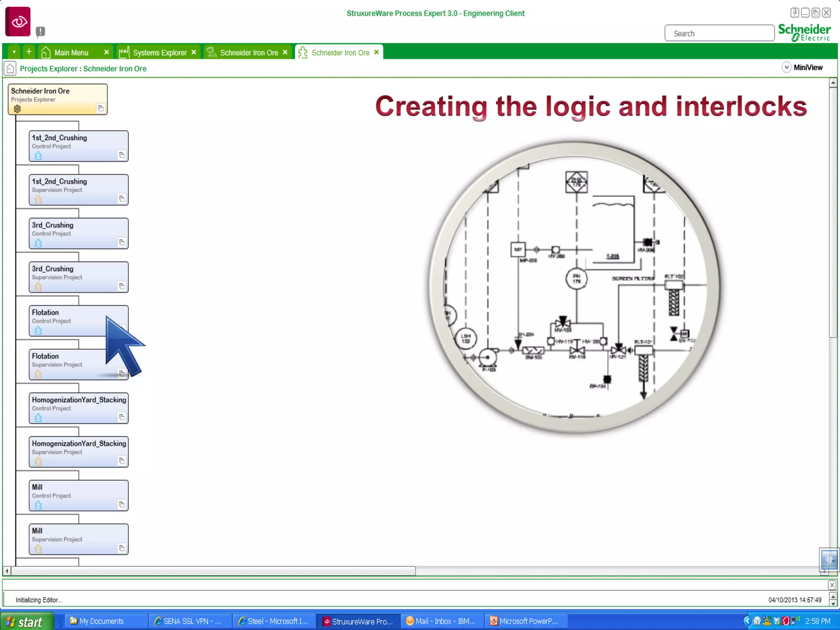
Task: Click the alert notification icon below logo
Action: pyautogui.click(x=40, y=32)
